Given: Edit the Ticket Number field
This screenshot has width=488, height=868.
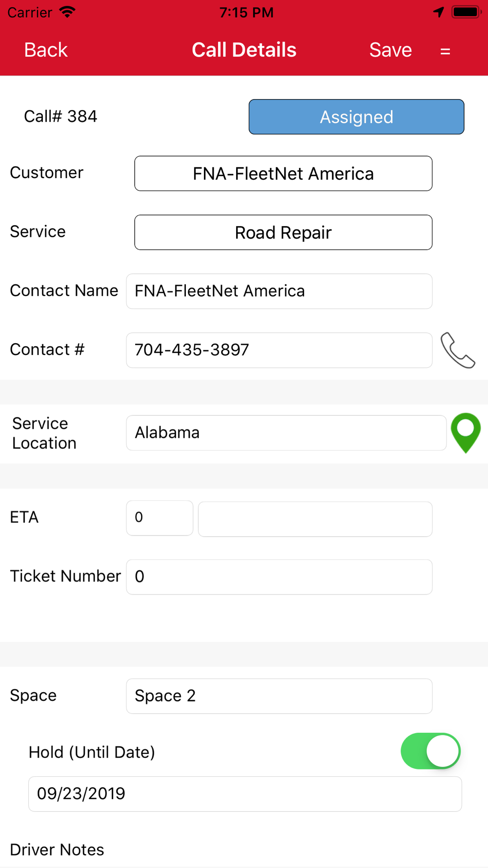Looking at the screenshot, I should pos(279,577).
